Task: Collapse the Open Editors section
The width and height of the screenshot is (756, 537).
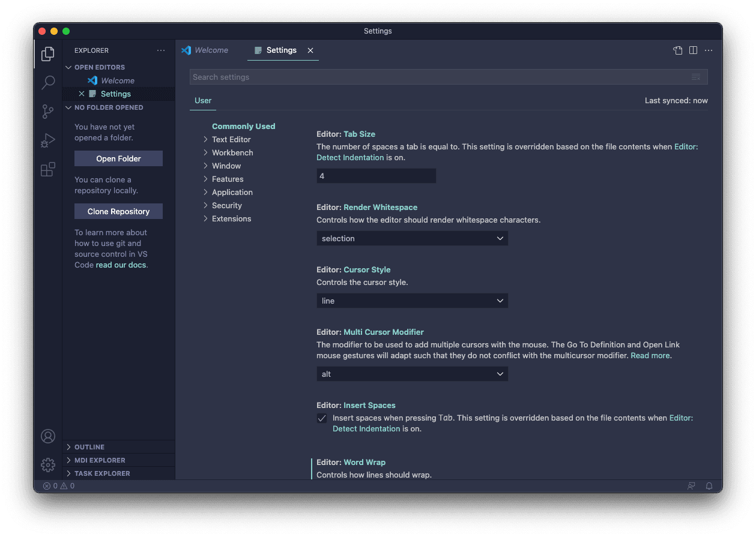Action: [119, 67]
